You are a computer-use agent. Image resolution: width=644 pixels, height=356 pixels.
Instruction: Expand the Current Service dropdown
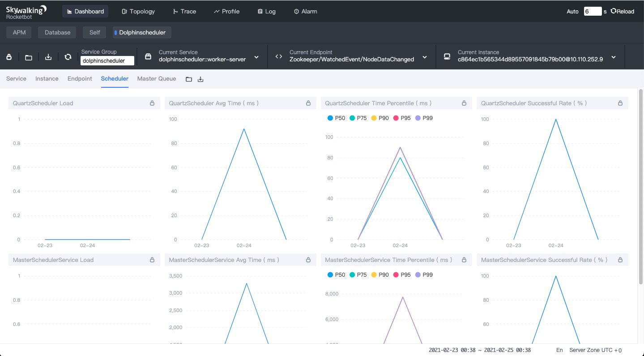coord(256,57)
